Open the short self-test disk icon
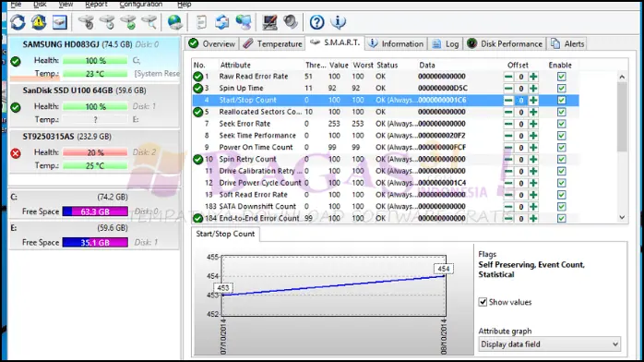This screenshot has width=644, height=362. [86, 22]
